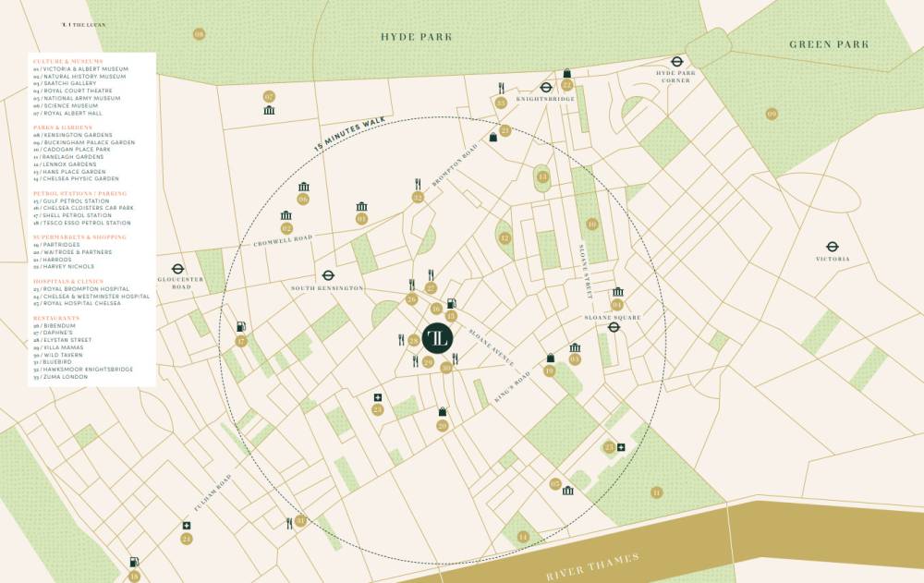Select the Hyde Park Corner tube roundel
This screenshot has height=583, width=924.
677,61
